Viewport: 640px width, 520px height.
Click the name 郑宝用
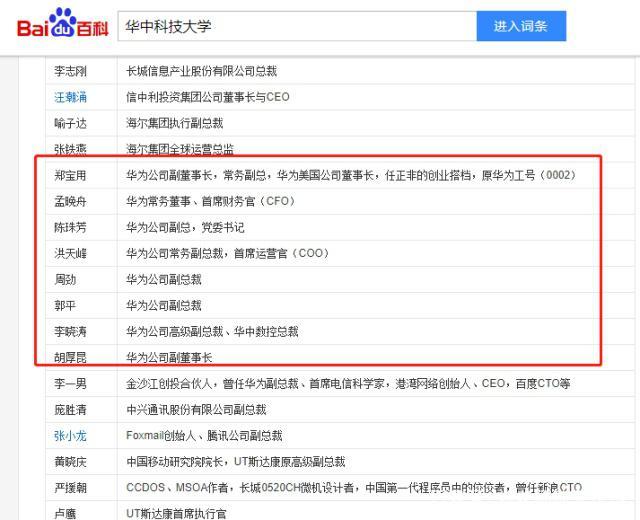(70, 176)
